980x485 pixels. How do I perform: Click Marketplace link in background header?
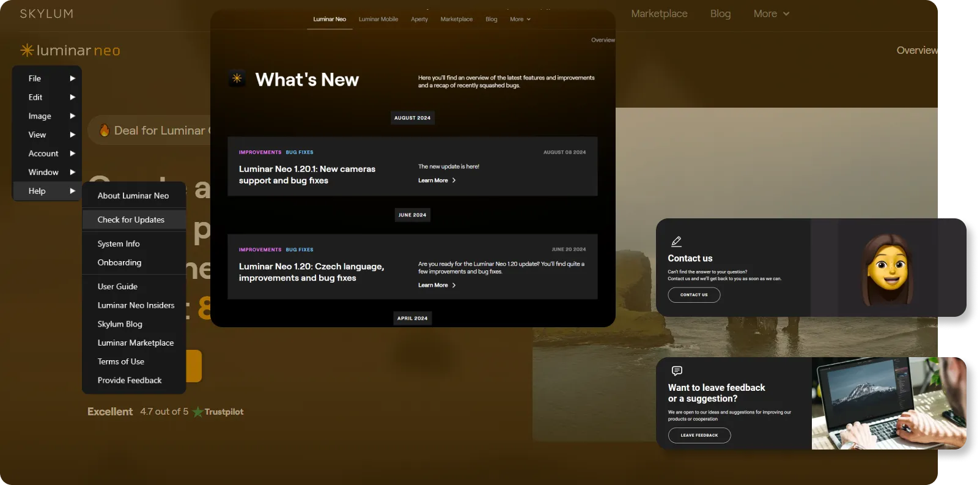659,13
